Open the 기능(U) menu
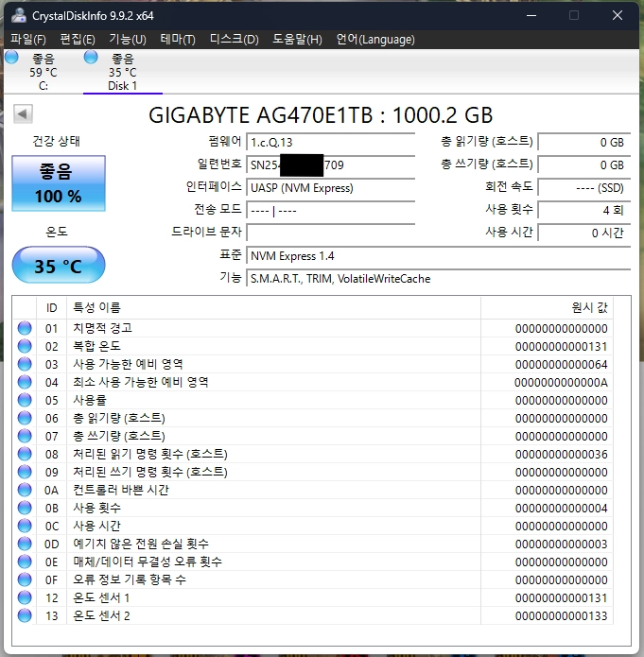This screenshot has width=644, height=657. pos(128,40)
